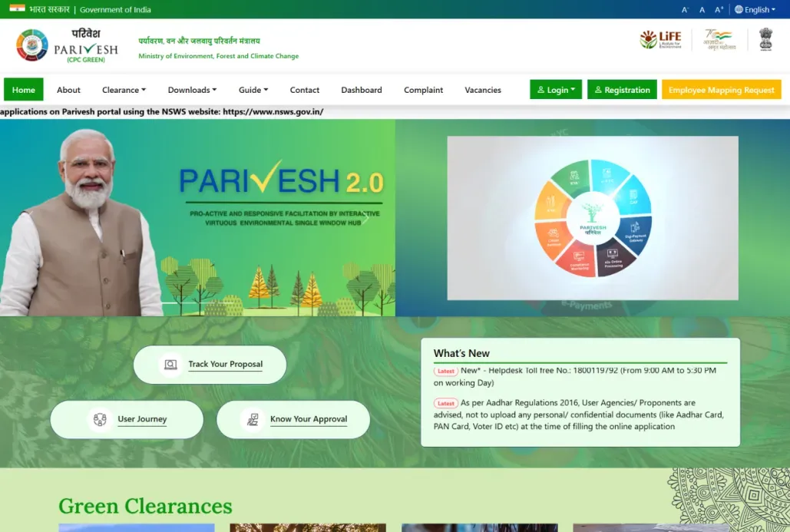
Task: Click the person icon on Login button
Action: [x=540, y=90]
